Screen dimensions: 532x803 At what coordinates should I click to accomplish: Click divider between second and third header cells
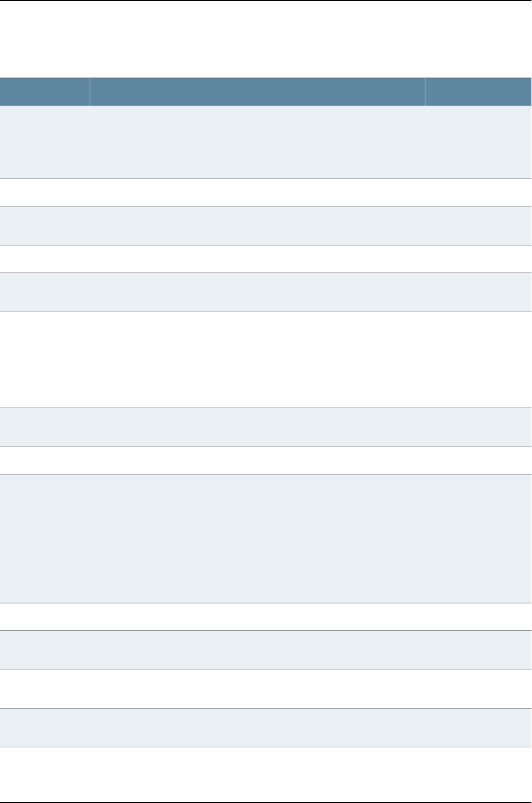pyautogui.click(x=425, y=91)
